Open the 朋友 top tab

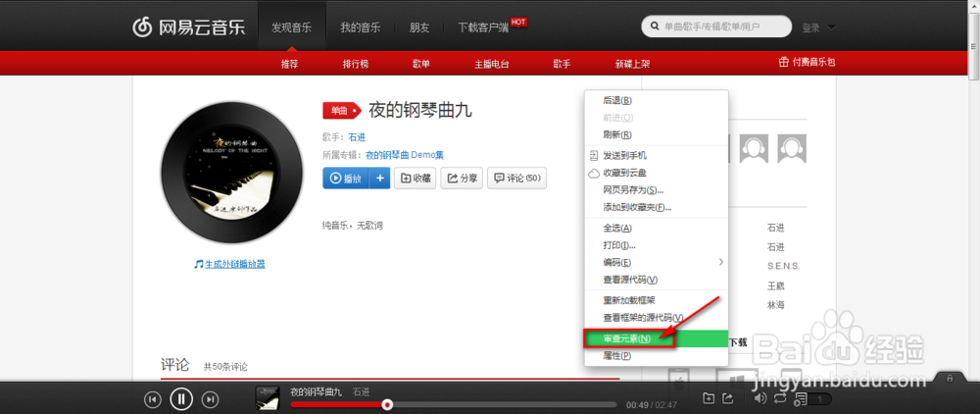click(419, 27)
